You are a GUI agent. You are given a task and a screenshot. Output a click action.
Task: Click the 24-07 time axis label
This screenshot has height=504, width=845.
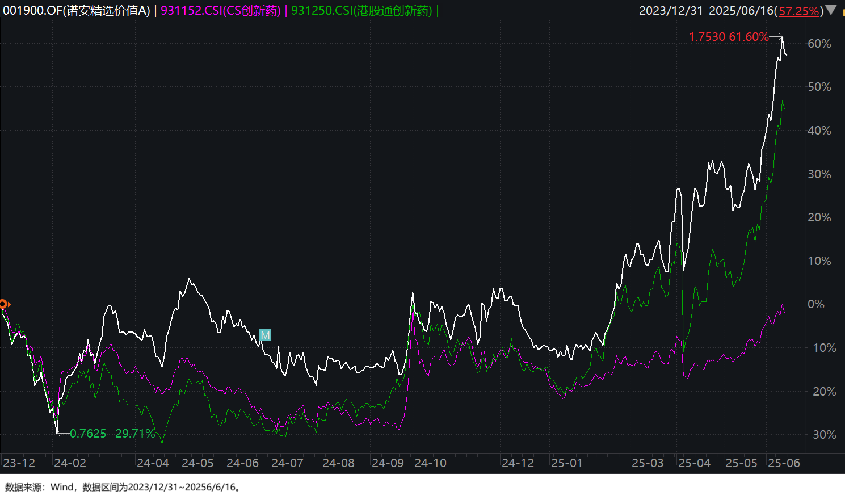coord(287,463)
